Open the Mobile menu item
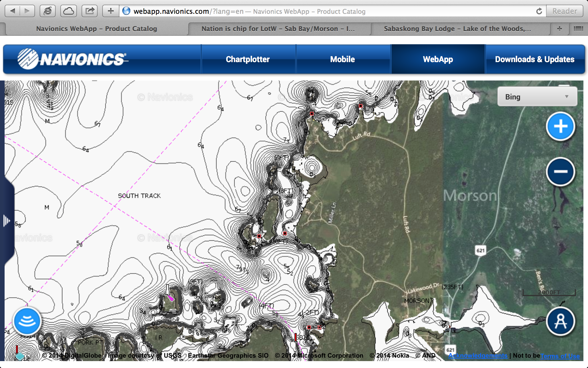This screenshot has width=588, height=368. tap(343, 59)
